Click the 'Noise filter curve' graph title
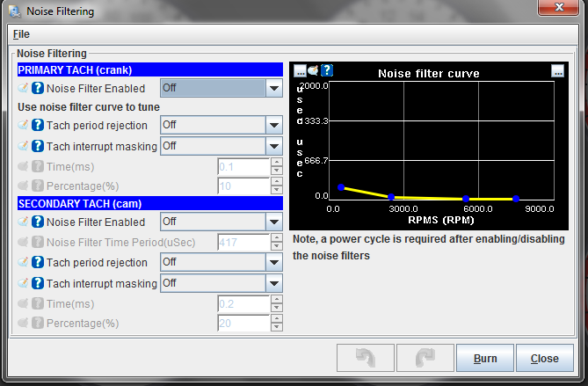This screenshot has height=386, width=588. [429, 74]
